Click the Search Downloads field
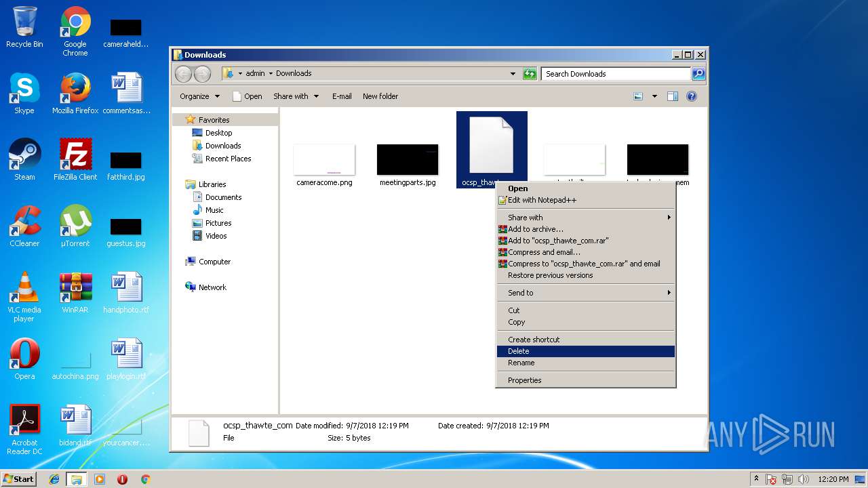This screenshot has height=488, width=868. 616,74
